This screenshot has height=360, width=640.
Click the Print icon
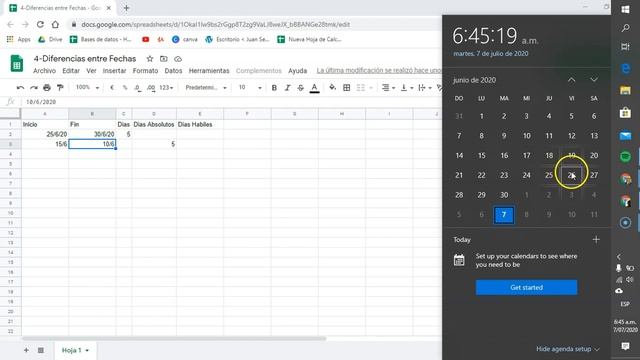[x=47, y=88]
